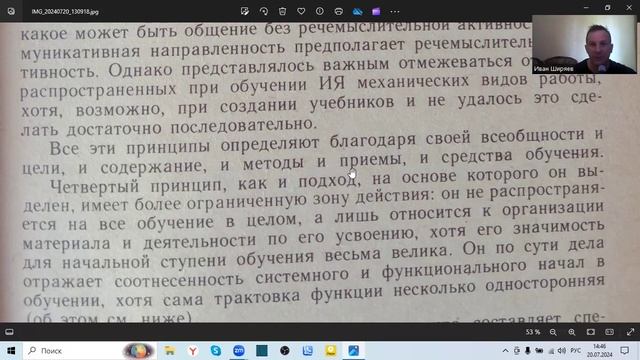Open clock and date 14:46 in tray
This screenshot has width=640, height=360.
[600, 351]
